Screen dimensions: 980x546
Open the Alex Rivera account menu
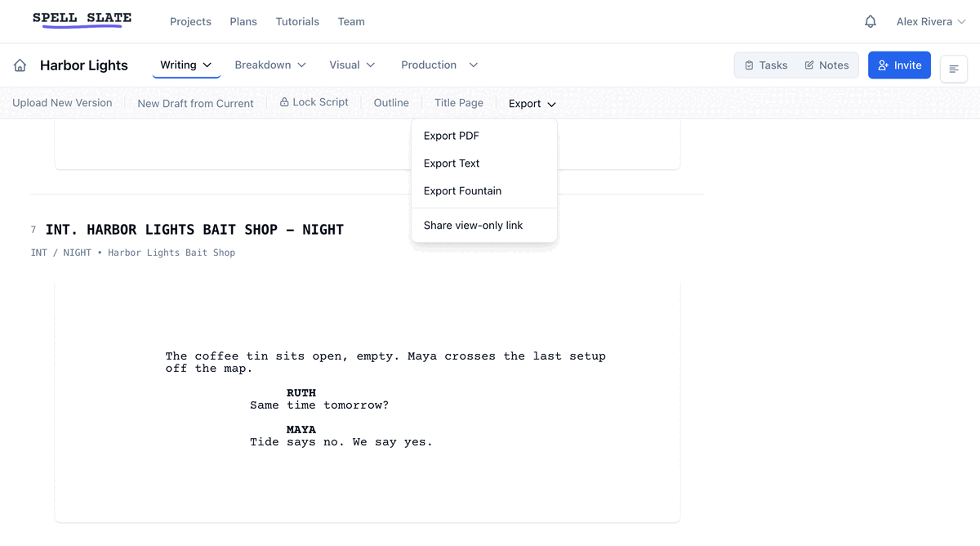click(931, 22)
